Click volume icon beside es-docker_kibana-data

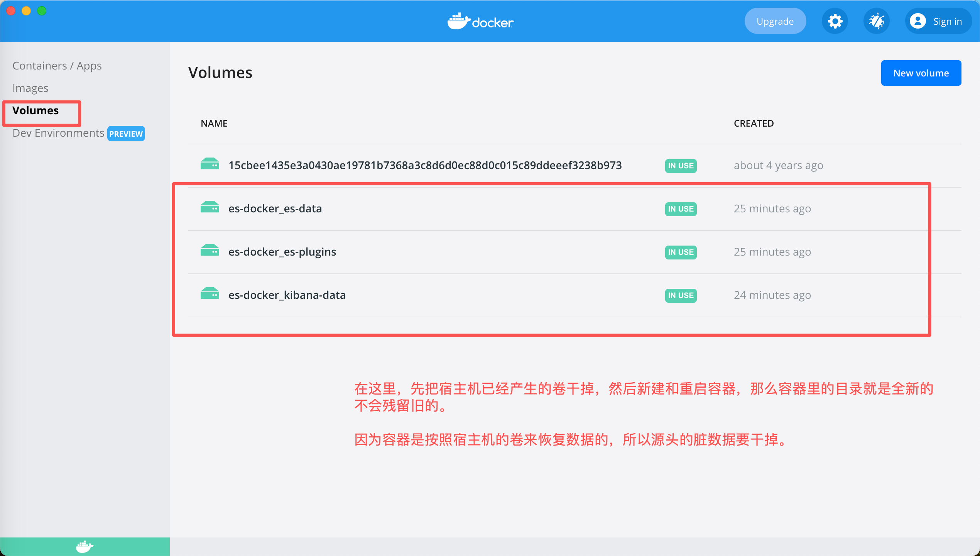pos(210,294)
